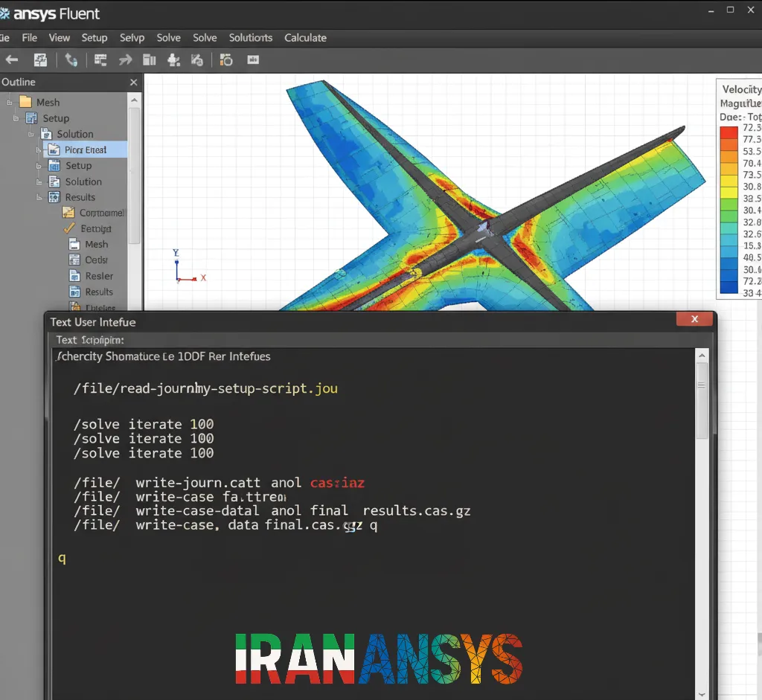Click the orange square and circle toolbar icon

point(226,60)
